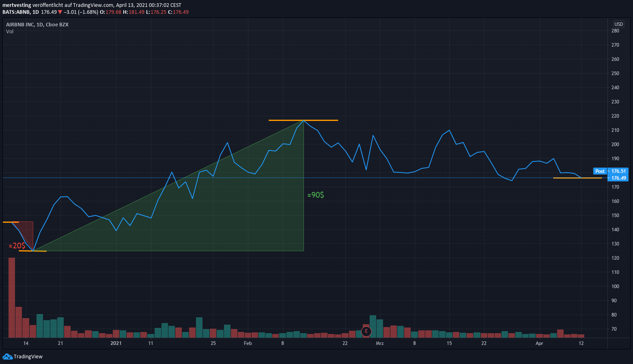Click the ≈90$ green annotation label
Viewport: 633px width, 364px height.
click(x=316, y=195)
